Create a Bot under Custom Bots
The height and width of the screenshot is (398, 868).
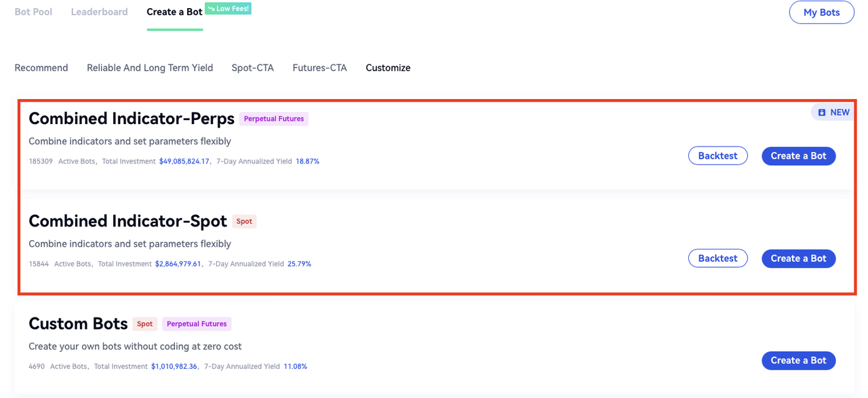pos(798,361)
